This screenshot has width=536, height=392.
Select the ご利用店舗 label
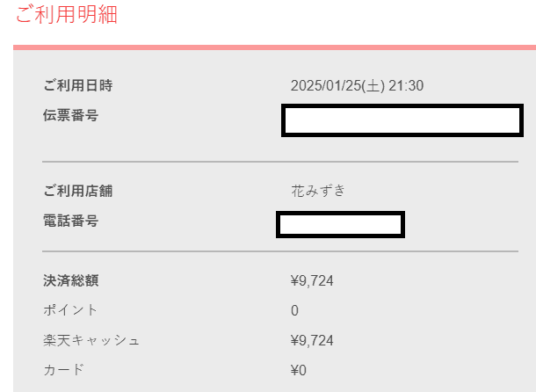(x=77, y=190)
